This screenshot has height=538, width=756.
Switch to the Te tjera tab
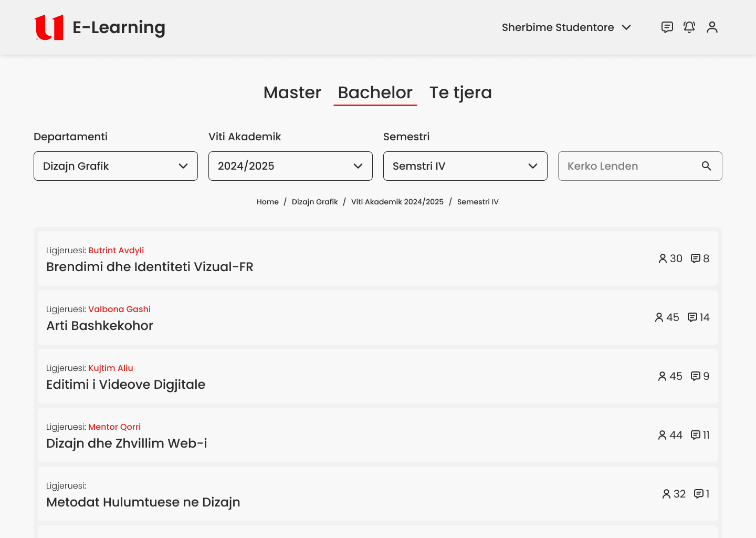[460, 92]
